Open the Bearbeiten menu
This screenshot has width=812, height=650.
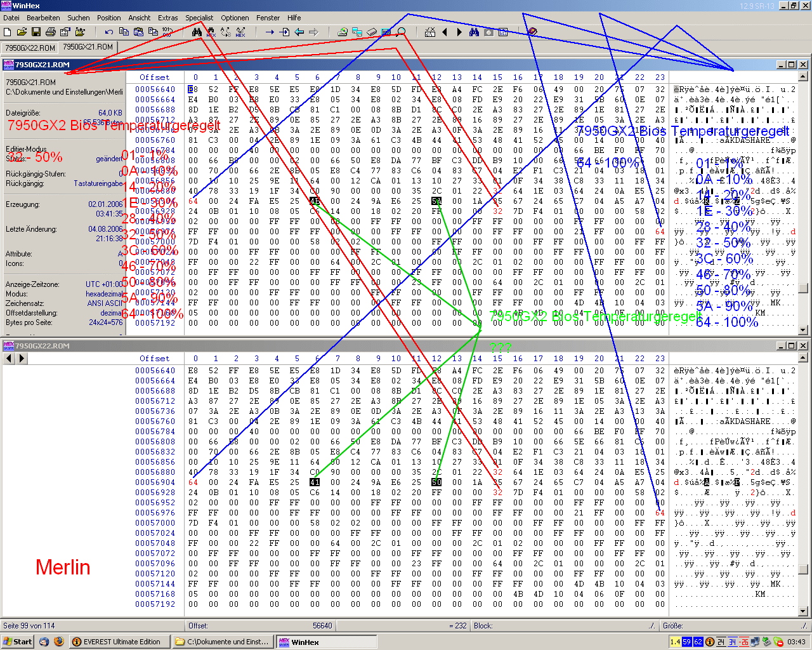[43, 18]
